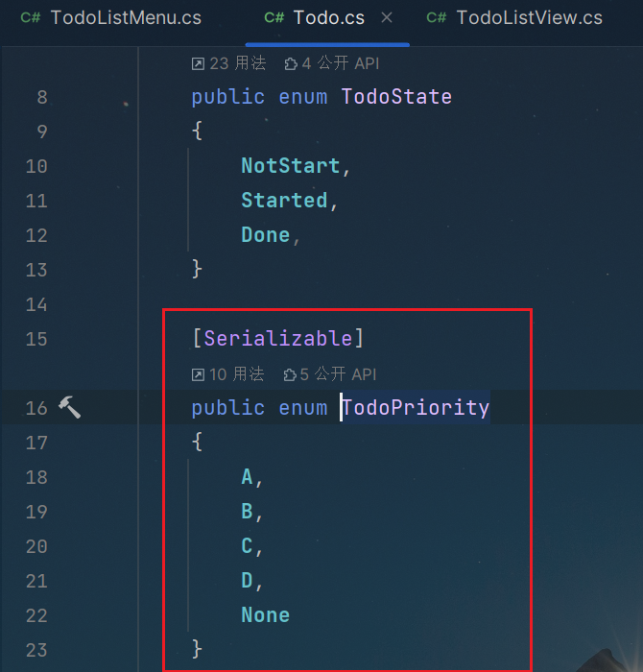Select the active Todo.cs tab
This screenshot has width=643, height=672.
[315, 18]
